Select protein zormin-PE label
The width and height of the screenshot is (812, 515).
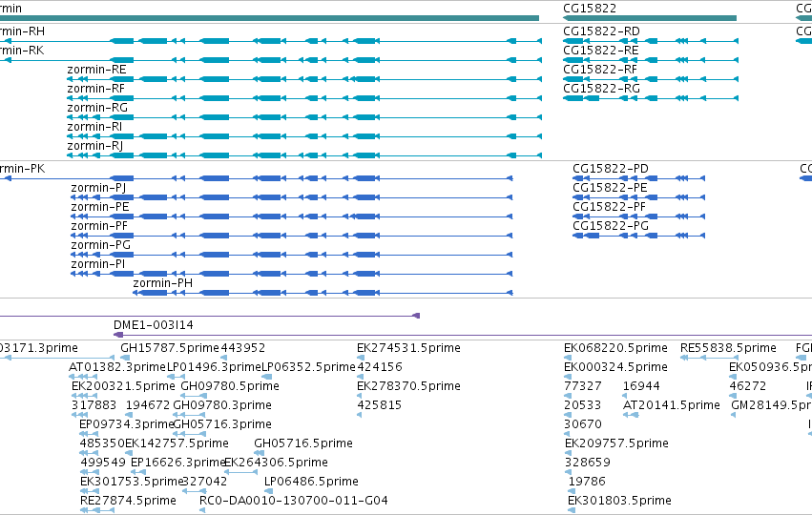click(x=100, y=207)
